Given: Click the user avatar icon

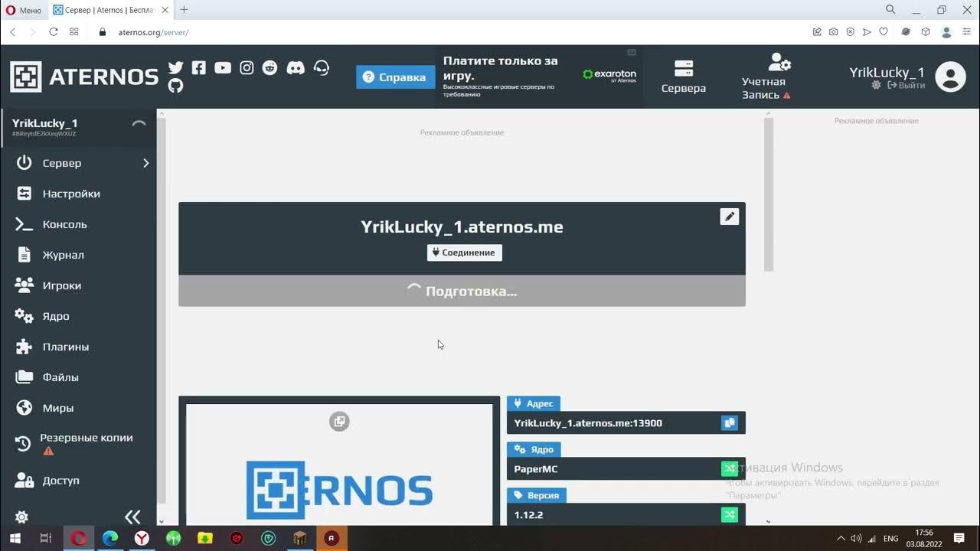Looking at the screenshot, I should point(950,77).
